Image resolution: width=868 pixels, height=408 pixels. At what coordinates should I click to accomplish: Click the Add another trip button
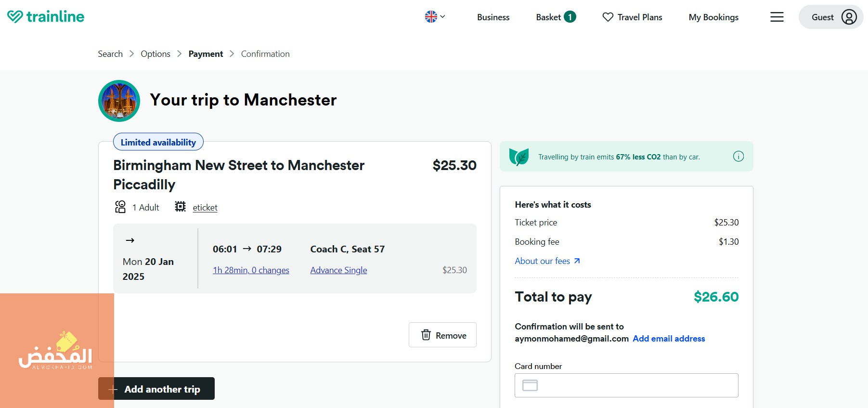pyautogui.click(x=156, y=389)
